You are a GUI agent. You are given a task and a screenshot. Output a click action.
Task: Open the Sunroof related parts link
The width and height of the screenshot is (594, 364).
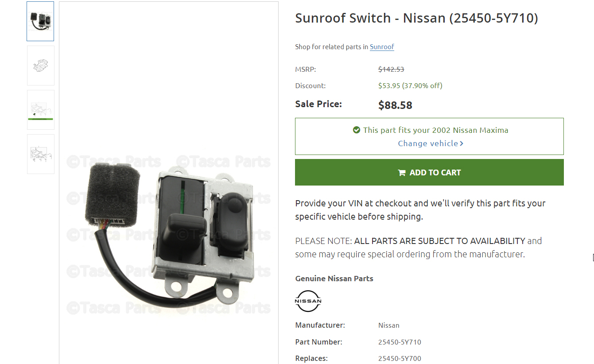(382, 47)
